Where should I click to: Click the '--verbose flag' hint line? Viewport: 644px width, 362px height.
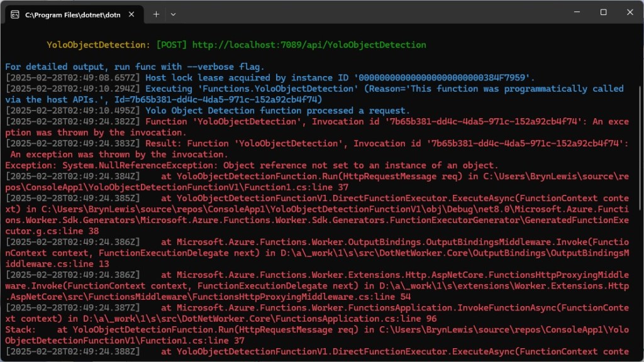click(135, 67)
